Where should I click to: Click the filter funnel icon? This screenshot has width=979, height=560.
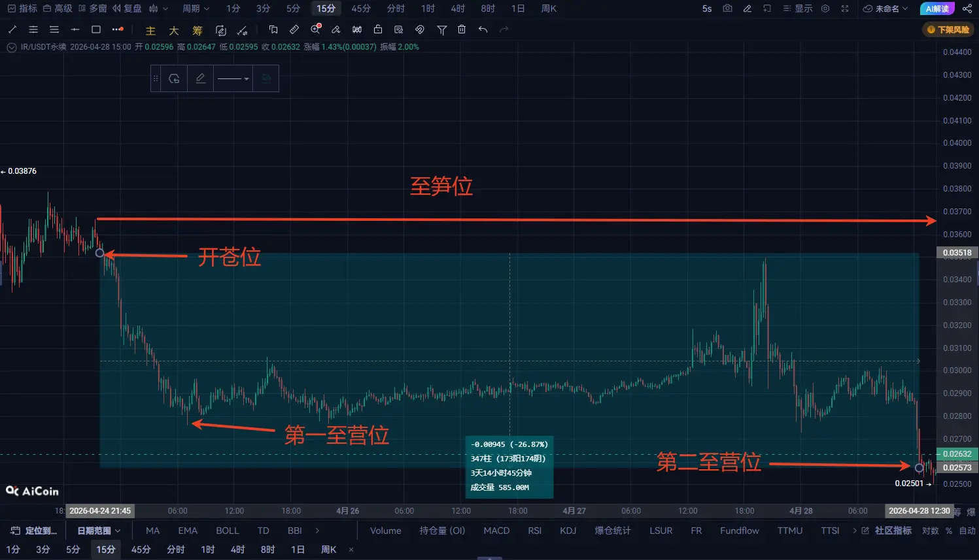click(x=442, y=29)
